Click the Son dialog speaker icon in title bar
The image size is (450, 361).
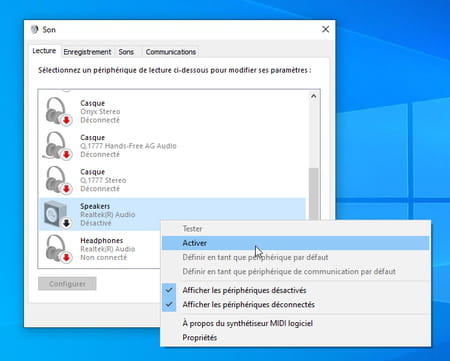coord(34,30)
